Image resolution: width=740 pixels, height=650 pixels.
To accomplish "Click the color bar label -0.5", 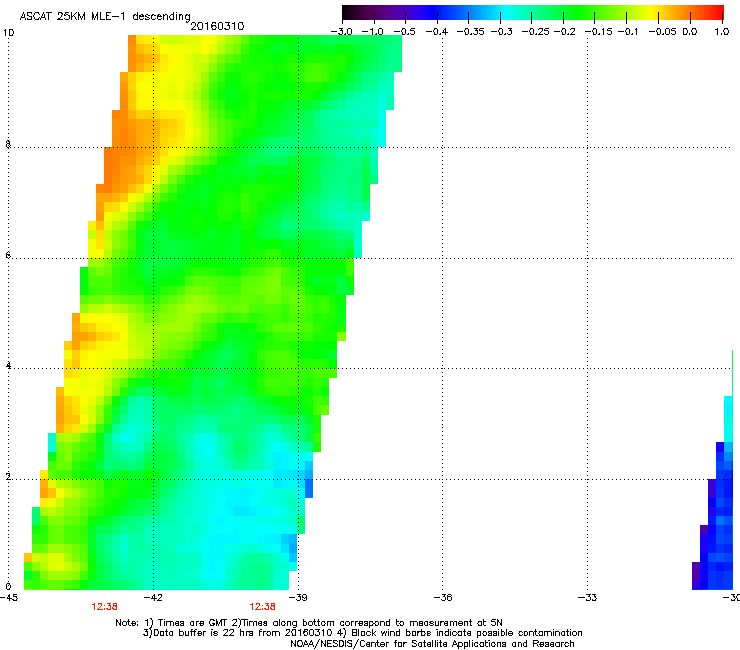I will pyautogui.click(x=404, y=32).
